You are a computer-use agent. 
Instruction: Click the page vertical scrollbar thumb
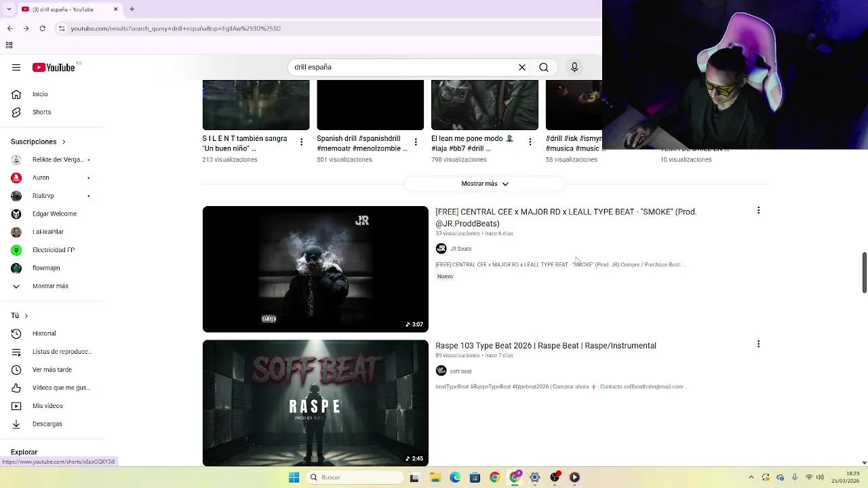864,272
